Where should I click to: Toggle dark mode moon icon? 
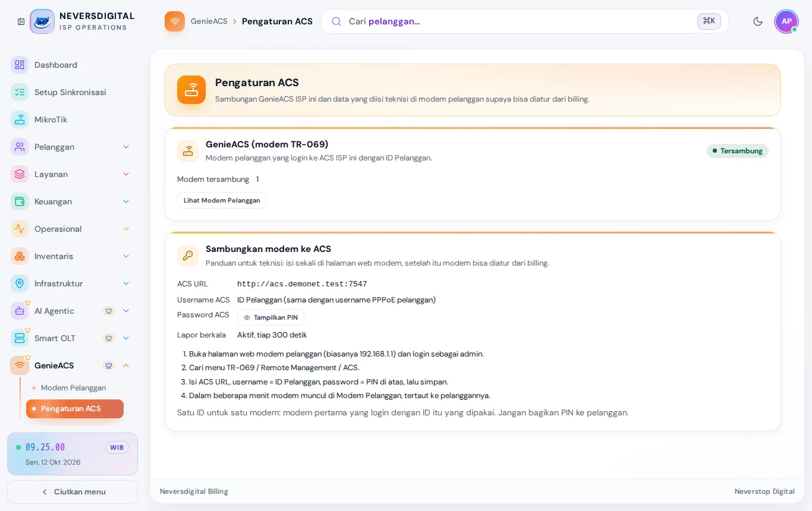(758, 21)
